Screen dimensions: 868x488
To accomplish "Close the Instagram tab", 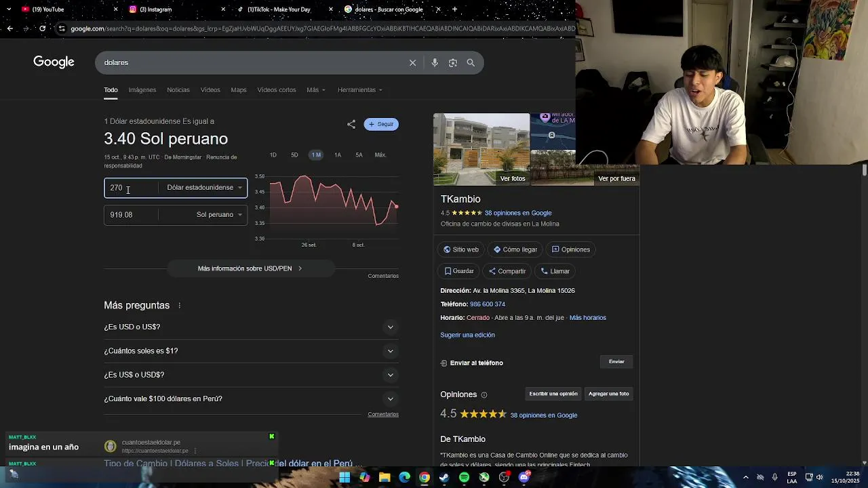I will click(x=223, y=9).
